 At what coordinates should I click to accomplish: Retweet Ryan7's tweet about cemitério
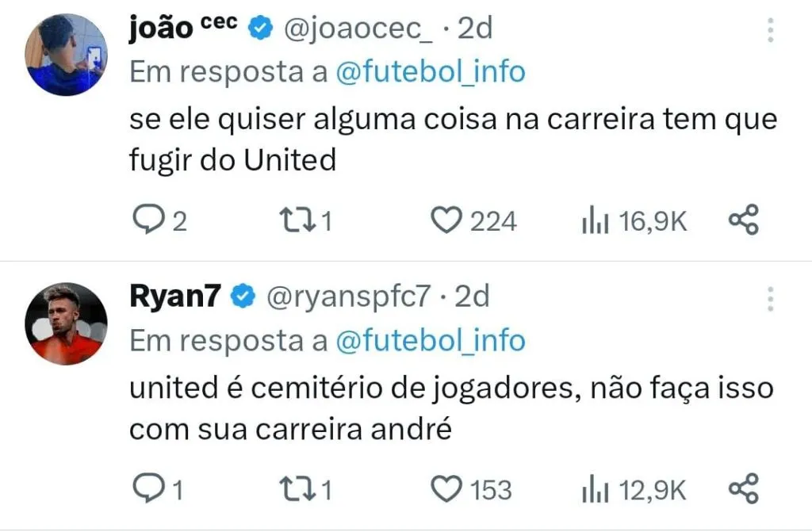[x=300, y=489]
